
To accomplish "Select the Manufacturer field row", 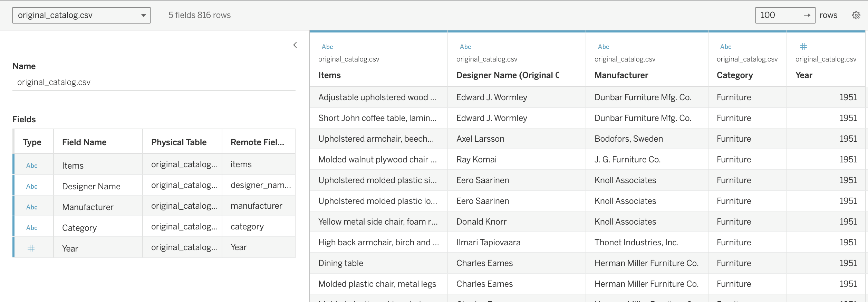I will click(x=154, y=206).
